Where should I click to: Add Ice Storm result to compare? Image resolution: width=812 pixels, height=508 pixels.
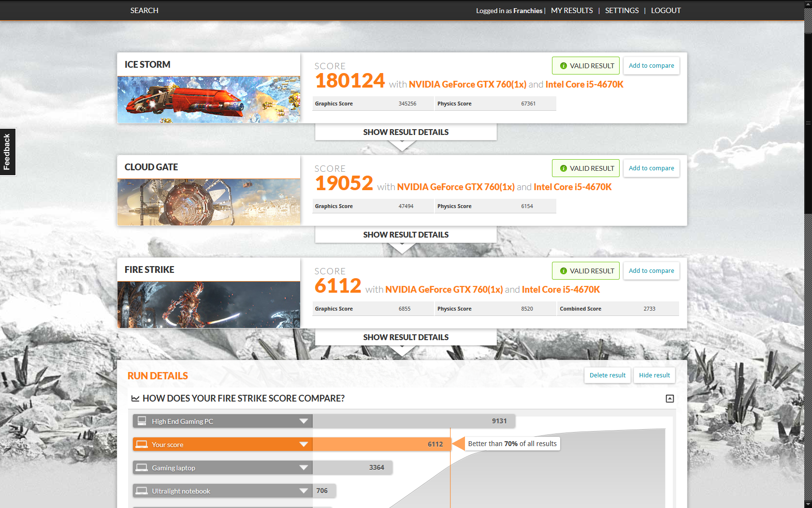(651, 66)
